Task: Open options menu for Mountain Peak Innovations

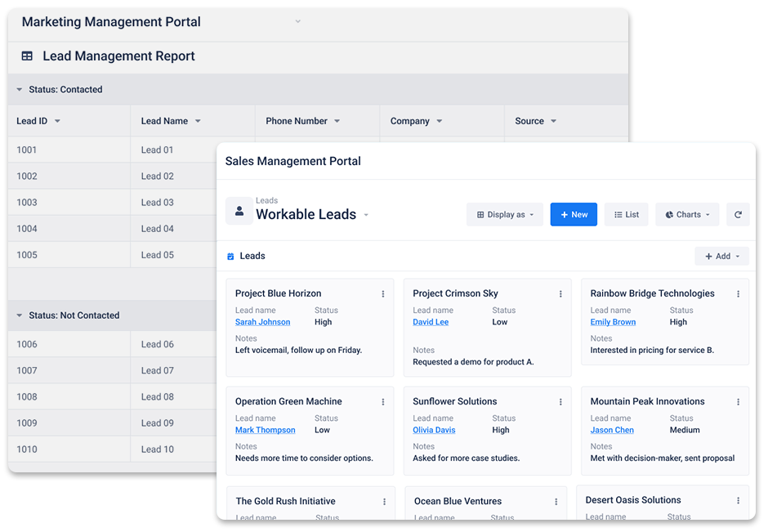Action: (x=738, y=402)
